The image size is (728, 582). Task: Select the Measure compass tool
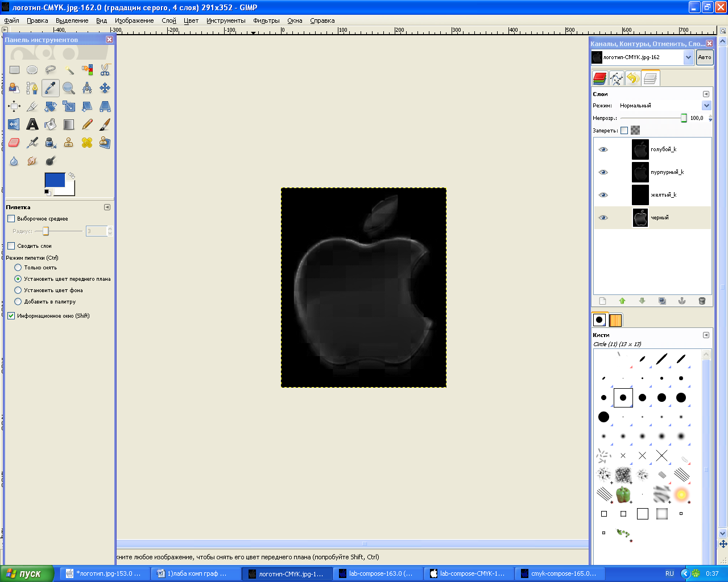87,88
